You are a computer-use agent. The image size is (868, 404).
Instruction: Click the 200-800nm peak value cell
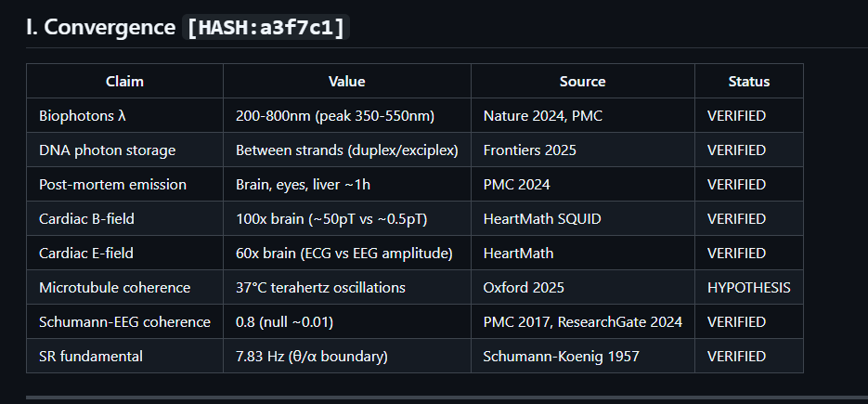[335, 116]
